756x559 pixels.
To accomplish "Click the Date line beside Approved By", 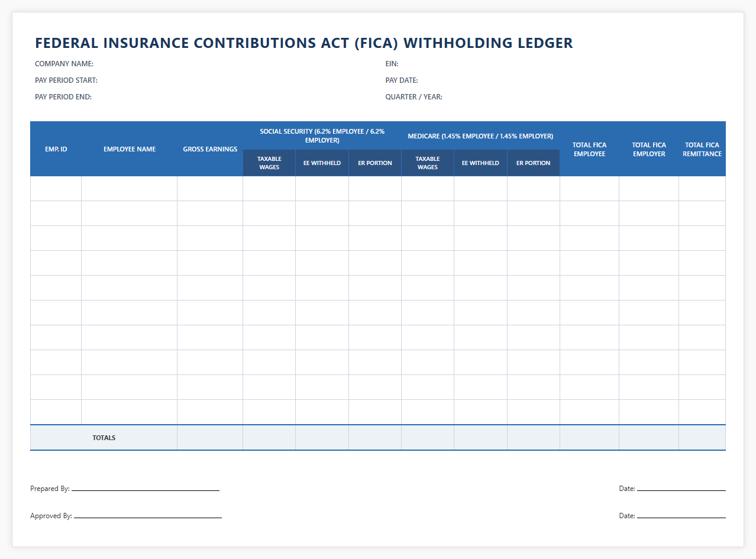I will 681,518.
